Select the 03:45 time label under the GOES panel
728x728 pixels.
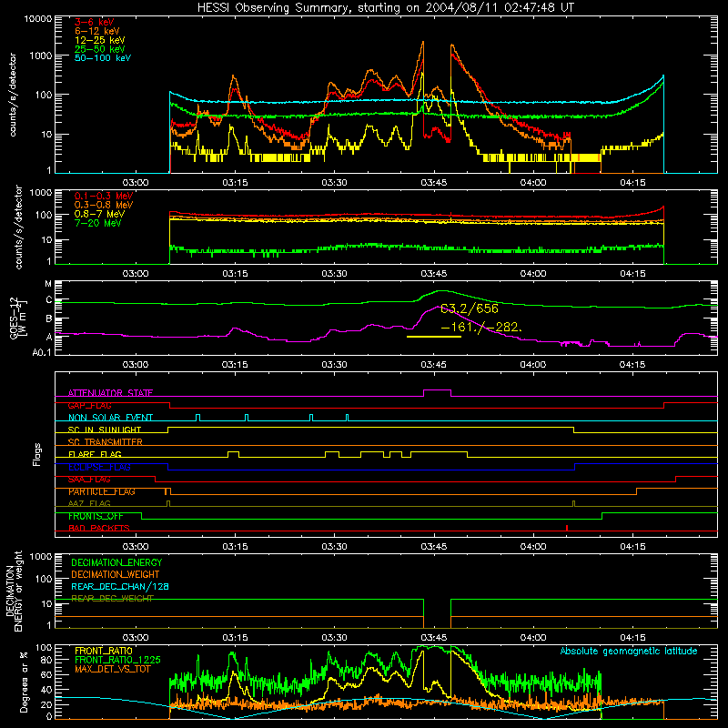click(434, 365)
